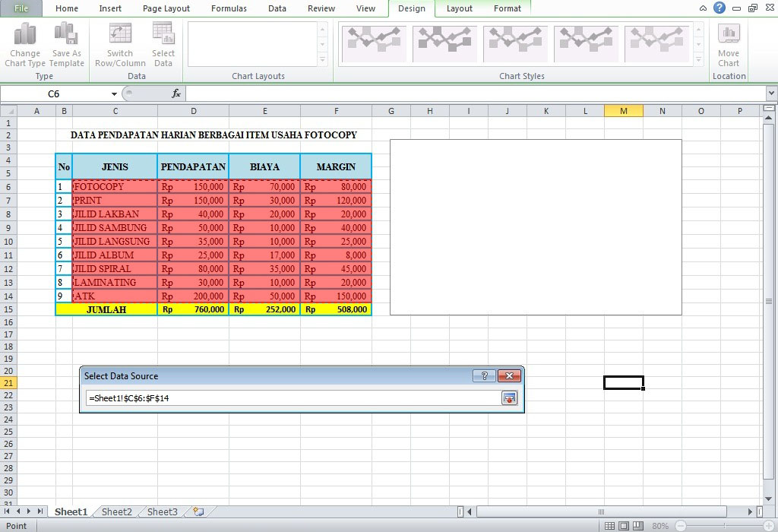Viewport: 778px width, 532px height.
Task: Click the LAMINATING cell
Action: (x=115, y=283)
